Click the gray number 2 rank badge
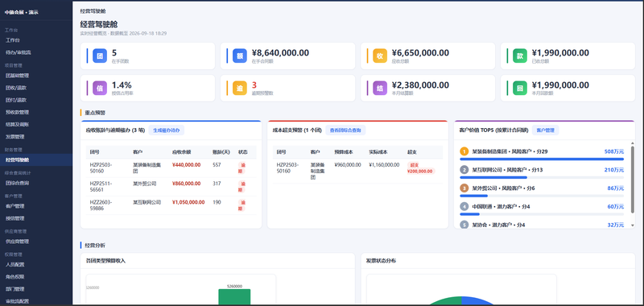This screenshot has width=644, height=306. point(464,170)
